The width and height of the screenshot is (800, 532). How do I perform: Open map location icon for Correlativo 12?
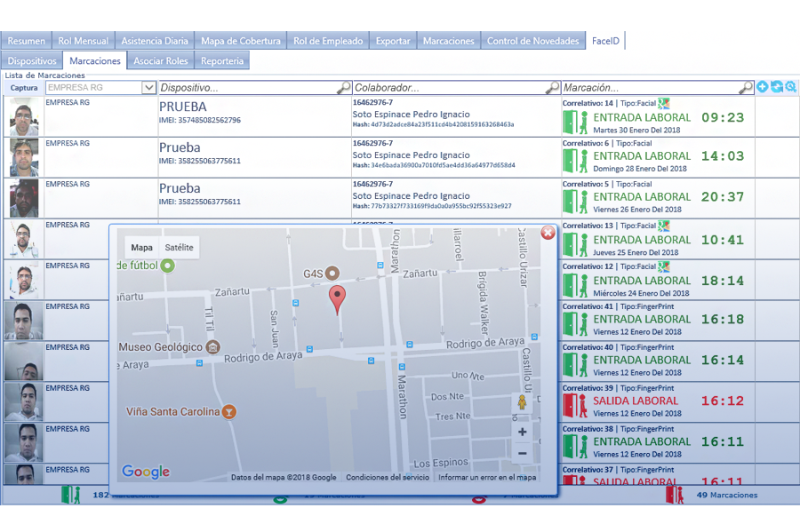click(x=663, y=266)
